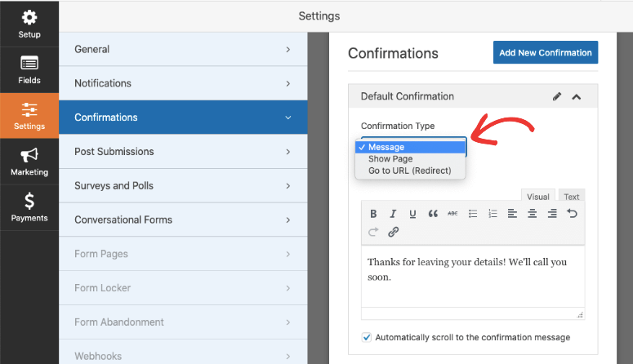Switch editor to the Text tab
This screenshot has width=633, height=364.
click(571, 196)
